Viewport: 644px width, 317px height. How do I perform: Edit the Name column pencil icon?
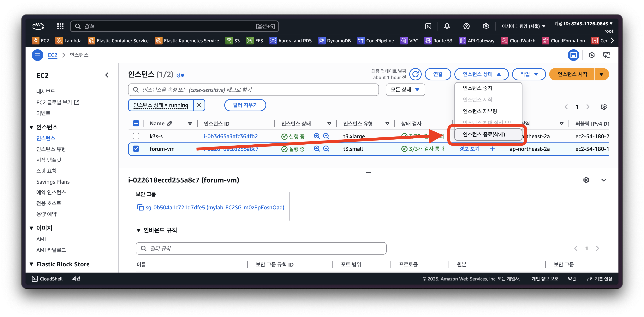(169, 123)
